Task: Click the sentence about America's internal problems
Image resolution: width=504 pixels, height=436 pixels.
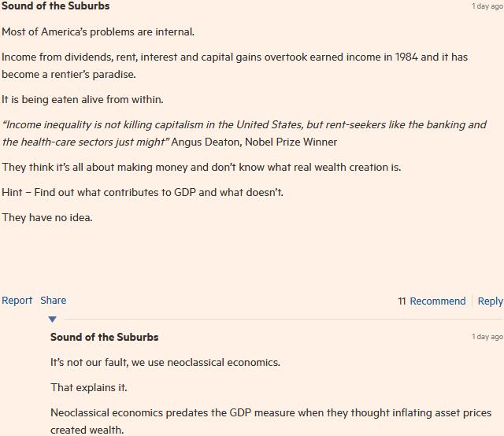Action: coord(98,32)
